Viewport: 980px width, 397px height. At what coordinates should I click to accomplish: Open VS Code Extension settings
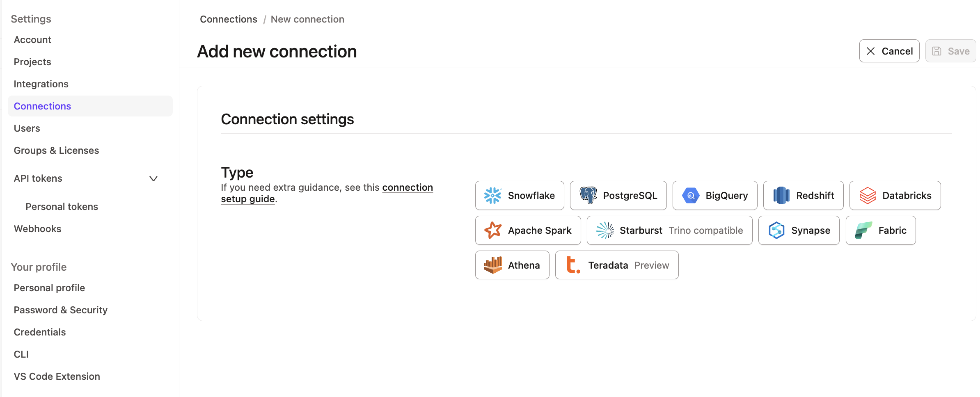point(57,376)
